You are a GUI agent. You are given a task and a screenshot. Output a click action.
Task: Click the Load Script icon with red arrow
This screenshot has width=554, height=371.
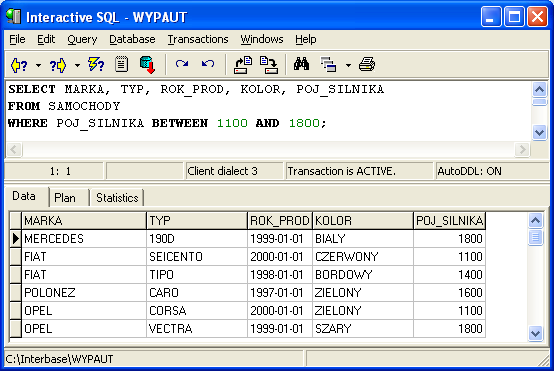coord(147,65)
